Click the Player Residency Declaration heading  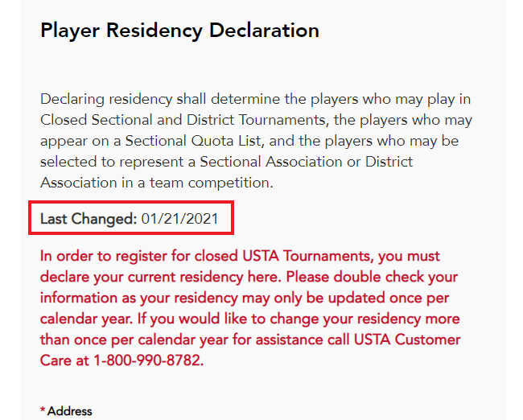tap(179, 31)
